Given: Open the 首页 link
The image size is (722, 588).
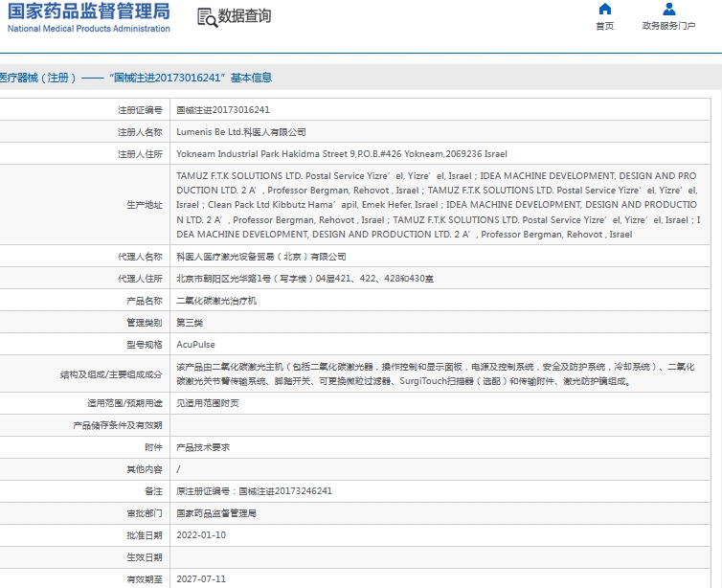Looking at the screenshot, I should (x=604, y=26).
